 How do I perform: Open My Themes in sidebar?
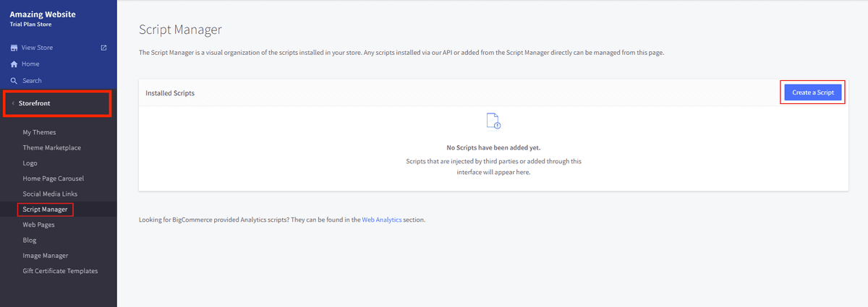coord(39,132)
